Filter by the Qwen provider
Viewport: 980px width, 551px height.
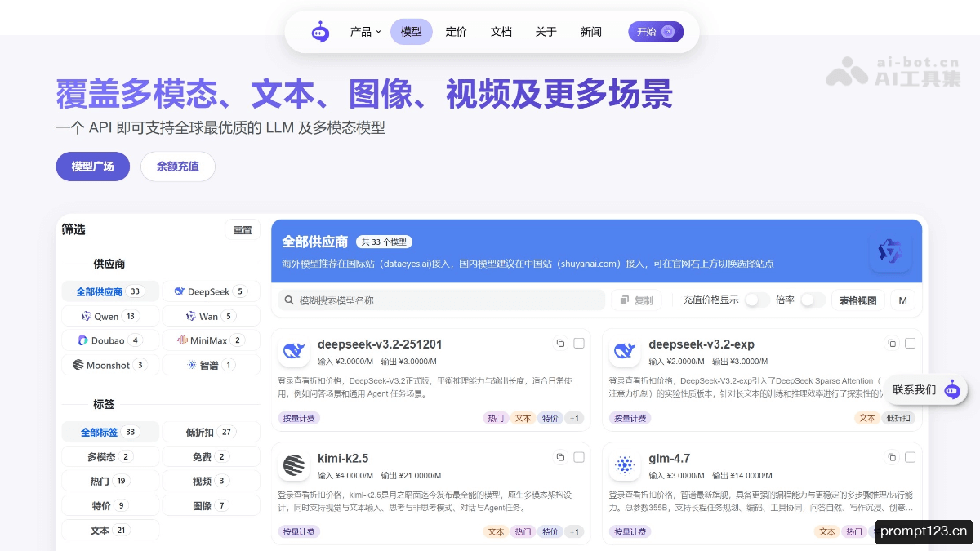110,316
